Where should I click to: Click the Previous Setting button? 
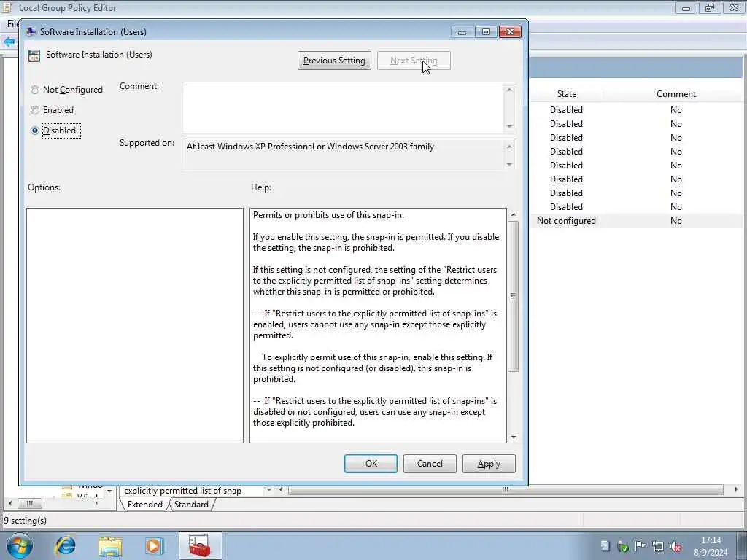tap(334, 61)
